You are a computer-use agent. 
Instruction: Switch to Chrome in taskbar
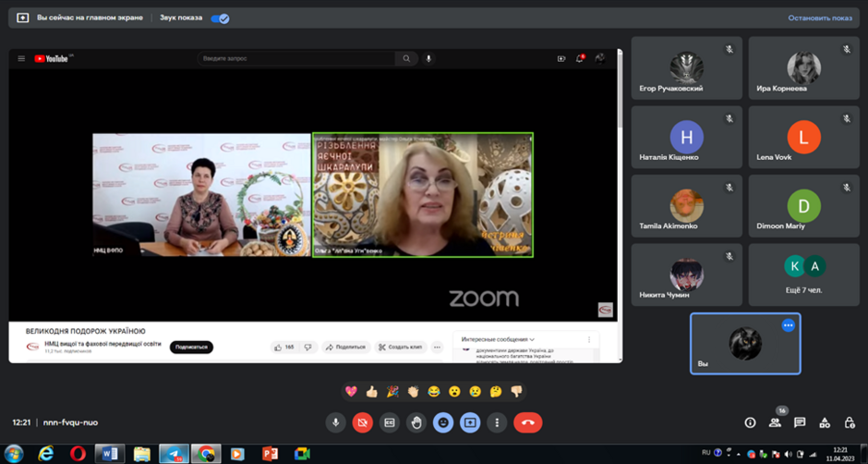206,454
